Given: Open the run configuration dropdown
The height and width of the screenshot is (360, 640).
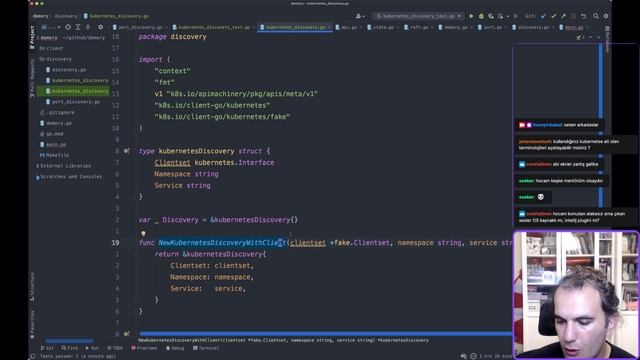Looking at the screenshot, I should (x=418, y=16).
